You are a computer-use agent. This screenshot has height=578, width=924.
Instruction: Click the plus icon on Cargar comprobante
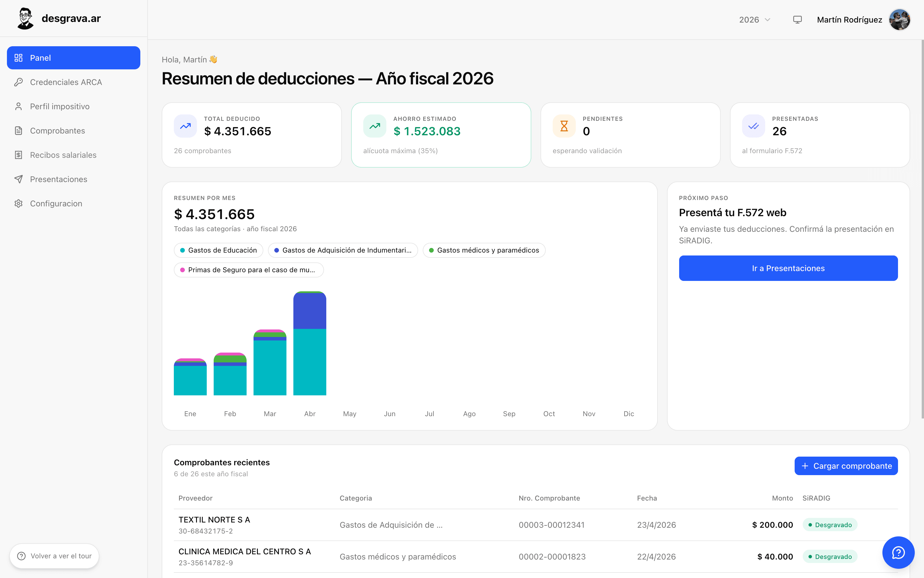pyautogui.click(x=805, y=466)
